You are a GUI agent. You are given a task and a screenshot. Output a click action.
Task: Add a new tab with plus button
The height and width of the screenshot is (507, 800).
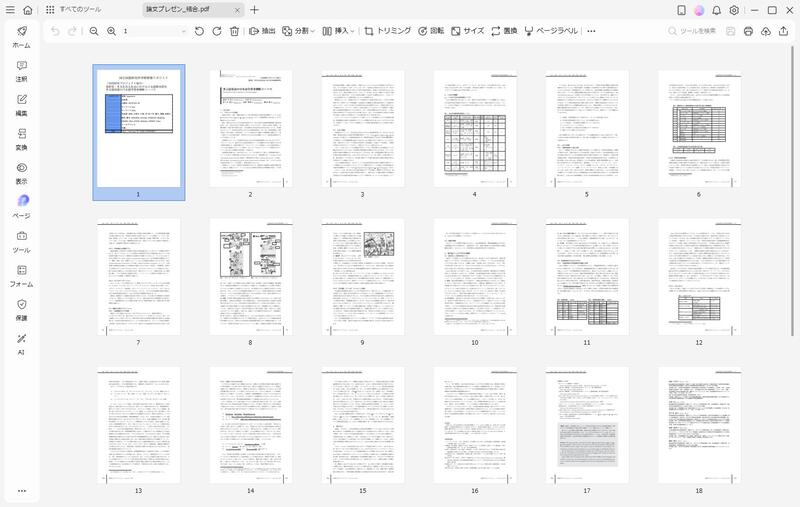pos(255,10)
